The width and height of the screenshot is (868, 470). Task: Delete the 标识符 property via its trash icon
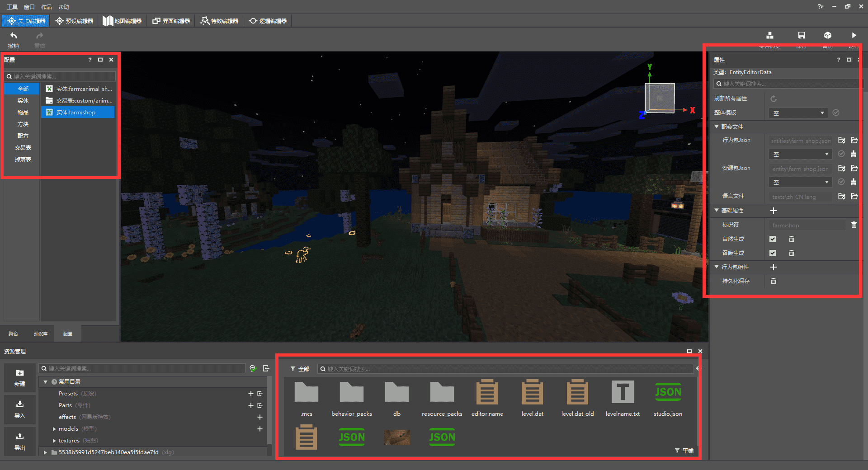pyautogui.click(x=854, y=225)
